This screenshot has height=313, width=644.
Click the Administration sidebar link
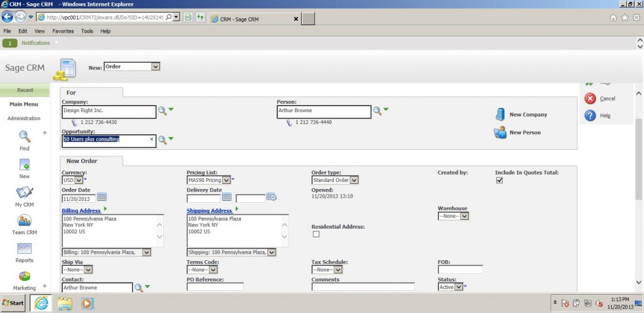pyautogui.click(x=24, y=118)
